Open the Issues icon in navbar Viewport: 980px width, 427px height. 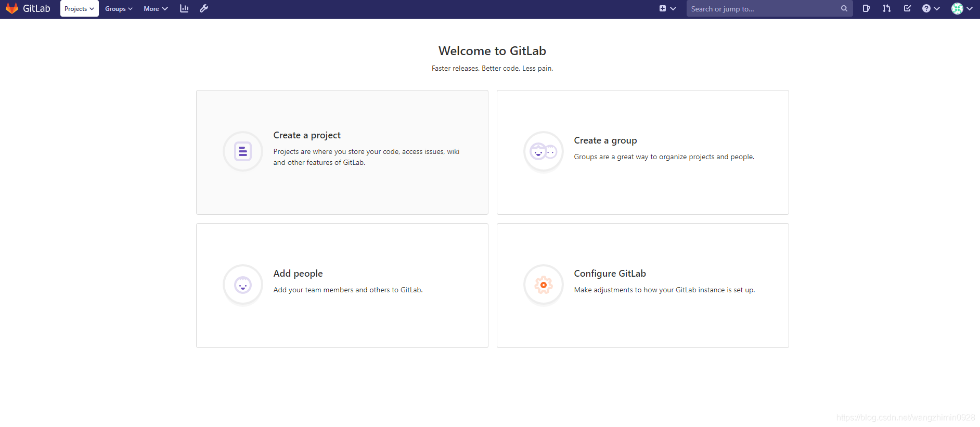pos(866,8)
